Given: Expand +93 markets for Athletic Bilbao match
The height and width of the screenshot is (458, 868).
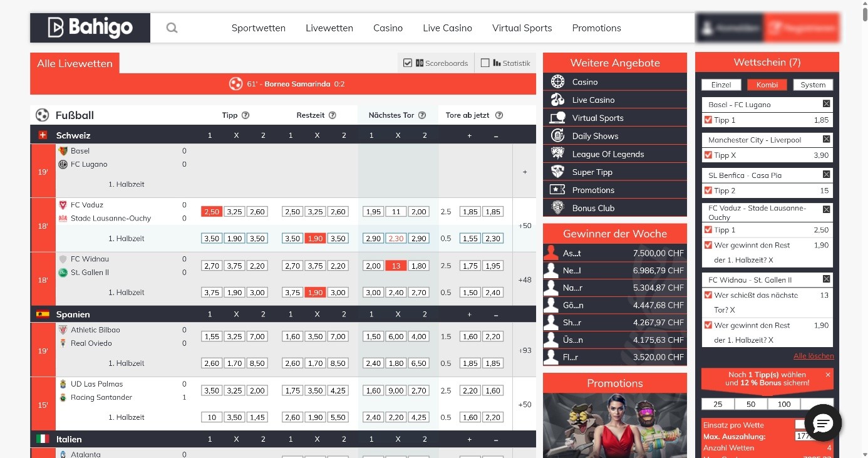Looking at the screenshot, I should coord(524,350).
